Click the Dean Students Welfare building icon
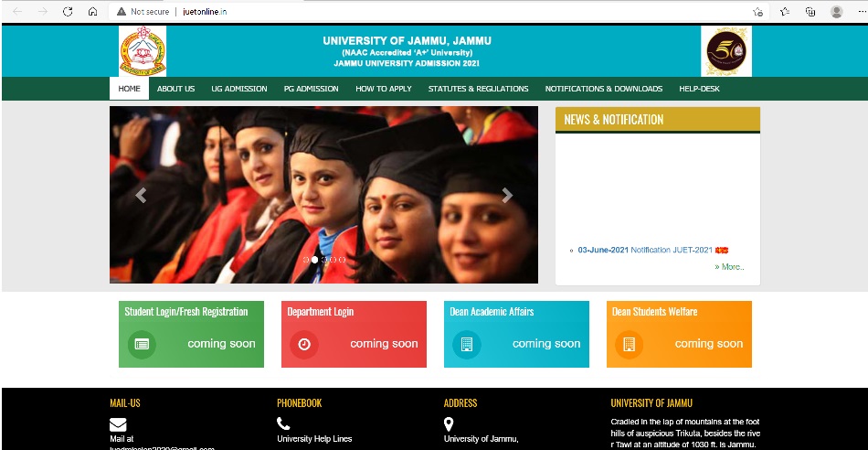 click(x=629, y=344)
